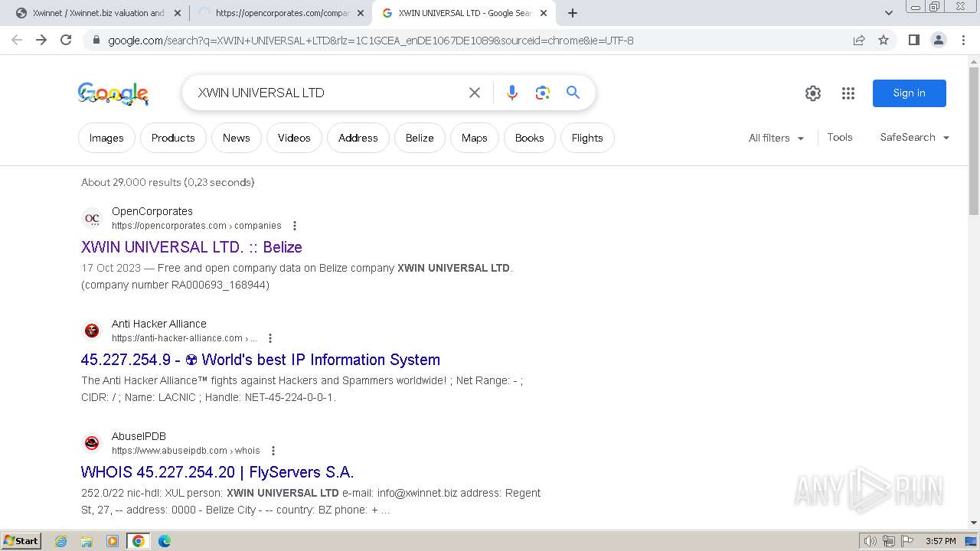Start voice search with the microphone
This screenshot has height=551, width=980.
point(512,93)
